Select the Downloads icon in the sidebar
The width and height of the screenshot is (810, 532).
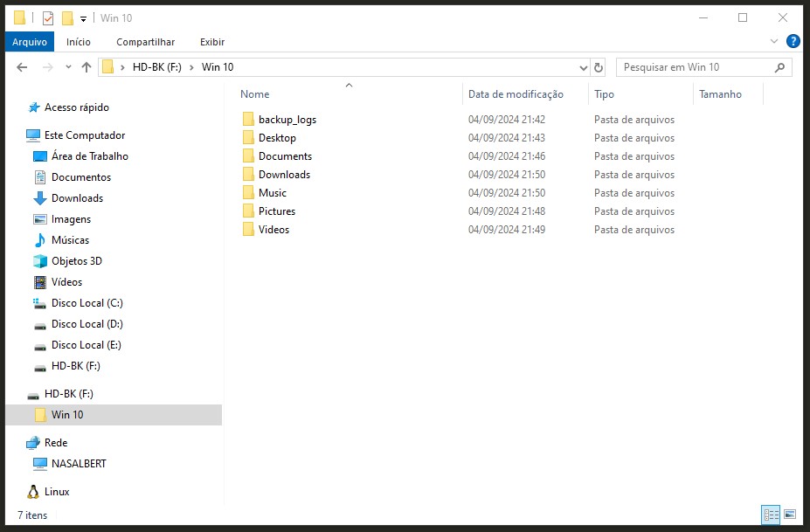tap(39, 198)
